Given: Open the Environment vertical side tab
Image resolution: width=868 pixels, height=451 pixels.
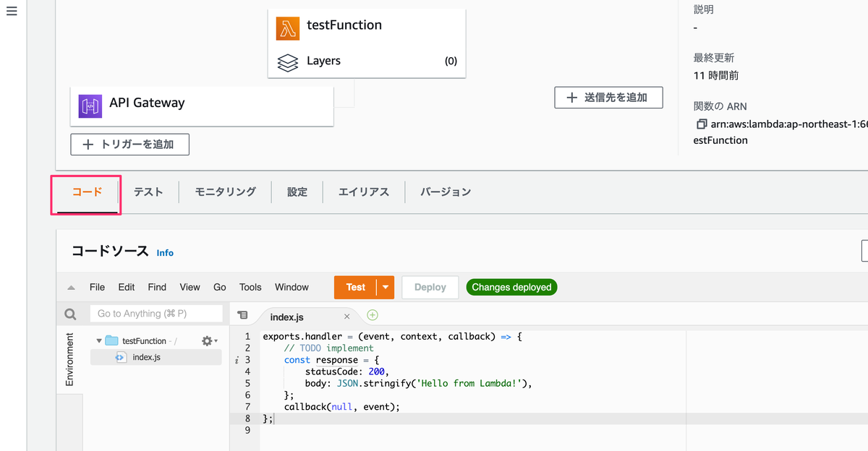Looking at the screenshot, I should 69,359.
